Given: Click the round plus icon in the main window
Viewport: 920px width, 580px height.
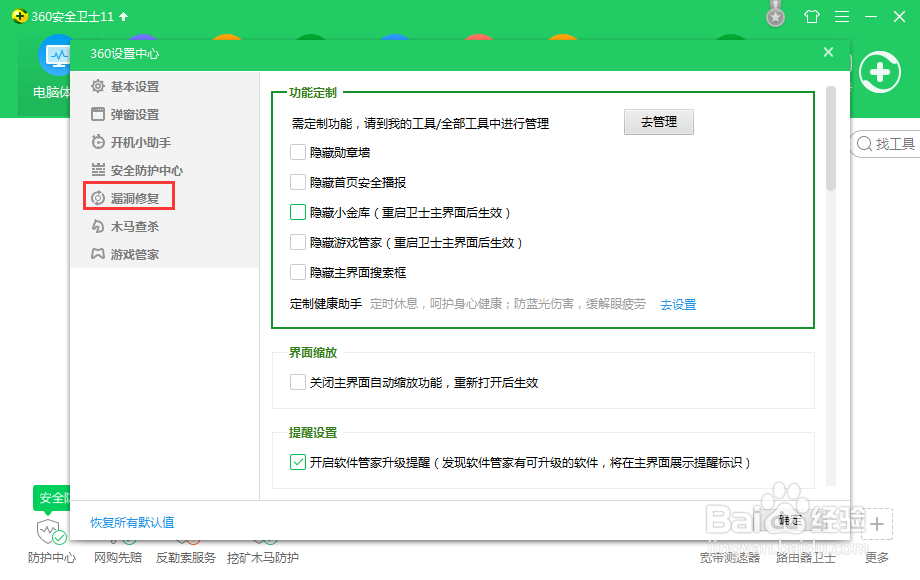Looking at the screenshot, I should [880, 73].
